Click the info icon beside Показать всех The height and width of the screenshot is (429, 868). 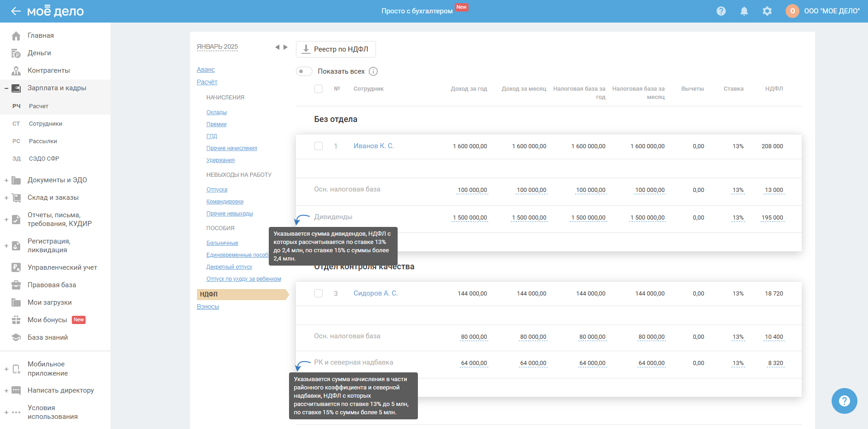coord(373,71)
